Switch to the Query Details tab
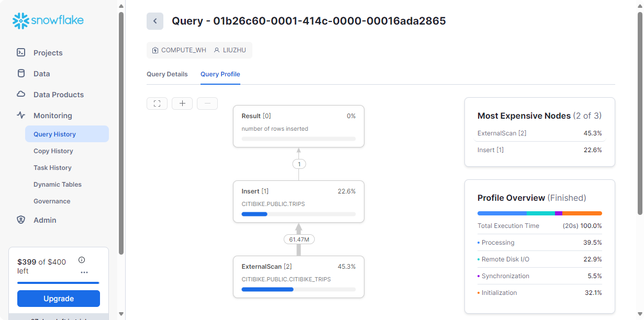The height and width of the screenshot is (320, 644). [167, 74]
